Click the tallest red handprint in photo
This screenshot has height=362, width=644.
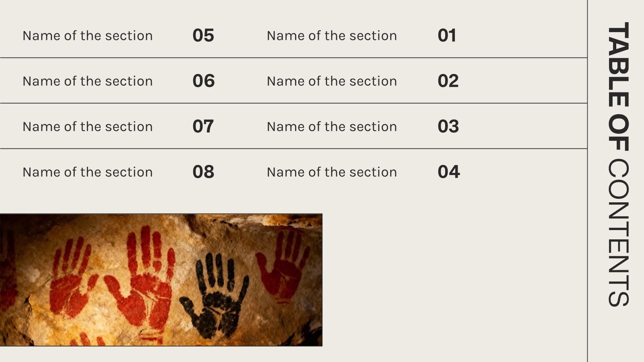[145, 282]
